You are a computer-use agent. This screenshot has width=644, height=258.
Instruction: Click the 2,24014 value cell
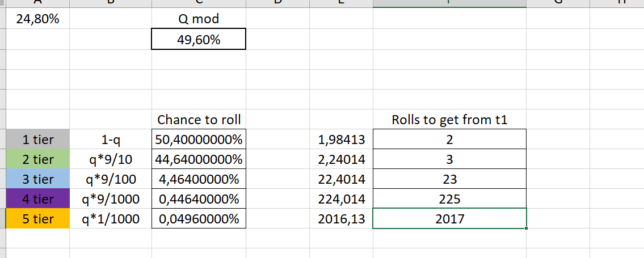[342, 159]
